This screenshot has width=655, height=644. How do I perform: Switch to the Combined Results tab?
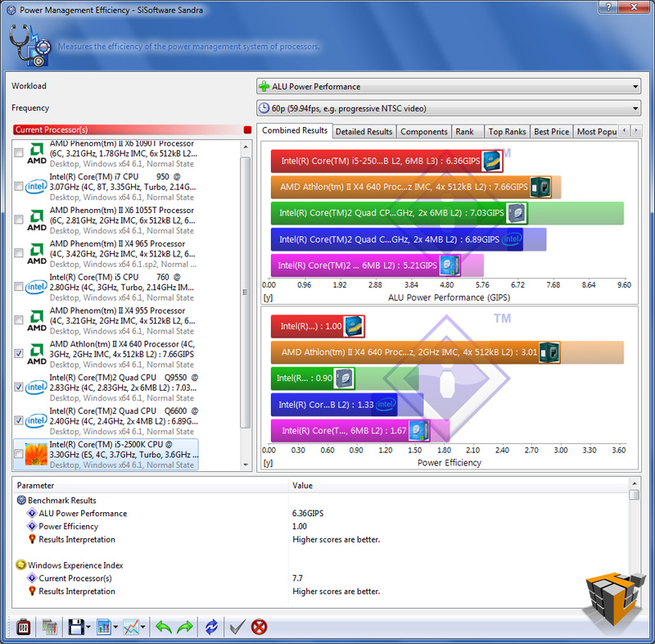295,130
